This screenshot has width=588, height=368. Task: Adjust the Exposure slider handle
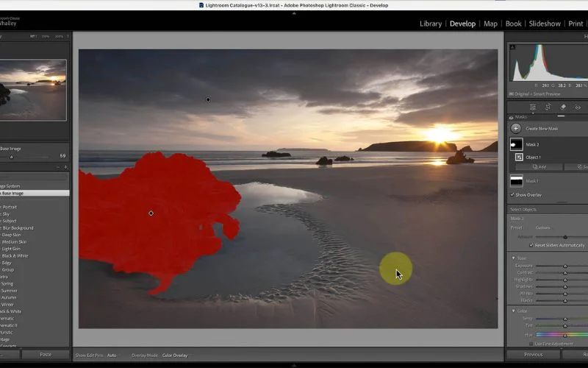(564, 266)
